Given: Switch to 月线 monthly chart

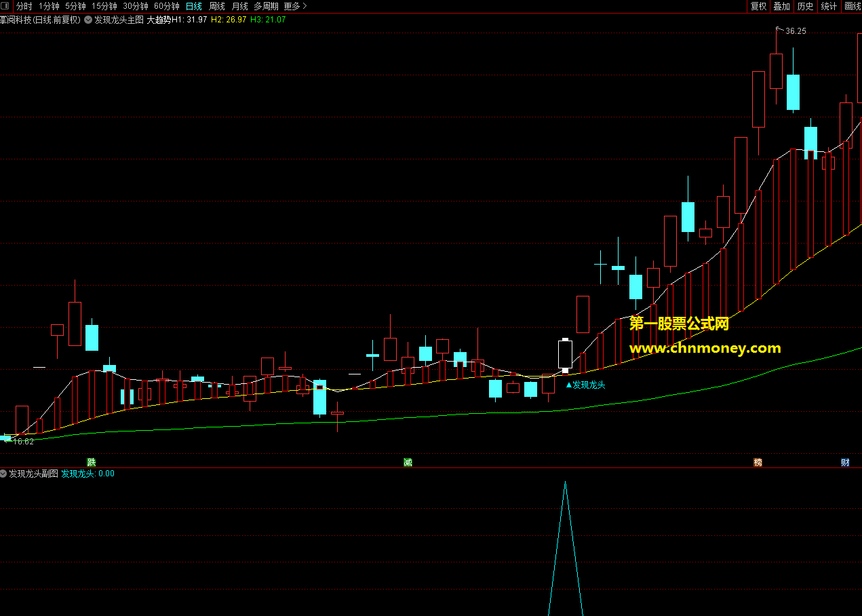Looking at the screenshot, I should coord(240,6).
